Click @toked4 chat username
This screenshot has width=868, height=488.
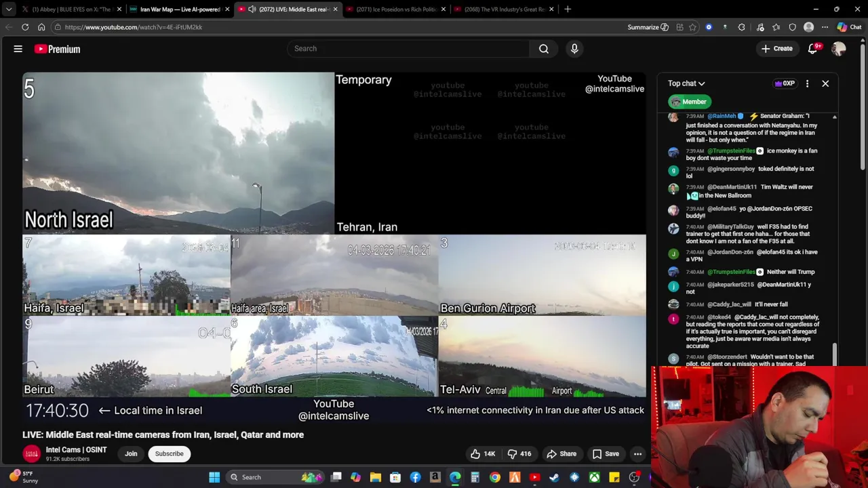click(719, 317)
